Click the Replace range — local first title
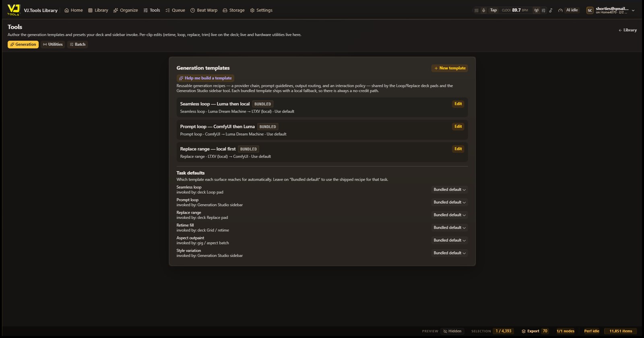The height and width of the screenshot is (338, 644). (x=208, y=149)
